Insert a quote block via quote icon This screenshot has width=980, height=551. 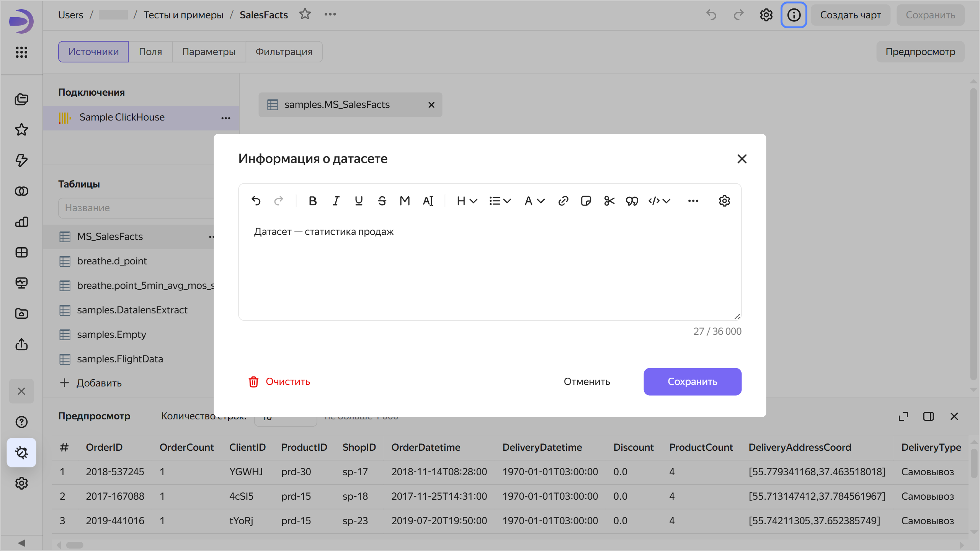[632, 201]
